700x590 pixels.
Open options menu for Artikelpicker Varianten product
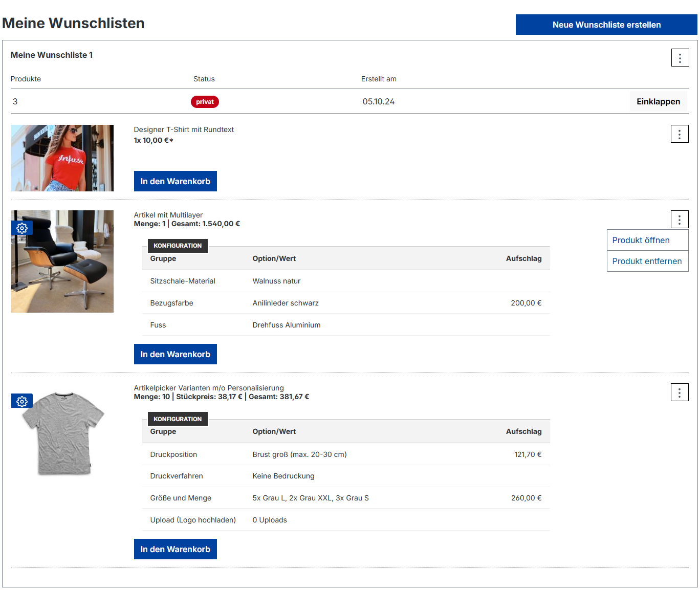pyautogui.click(x=680, y=392)
